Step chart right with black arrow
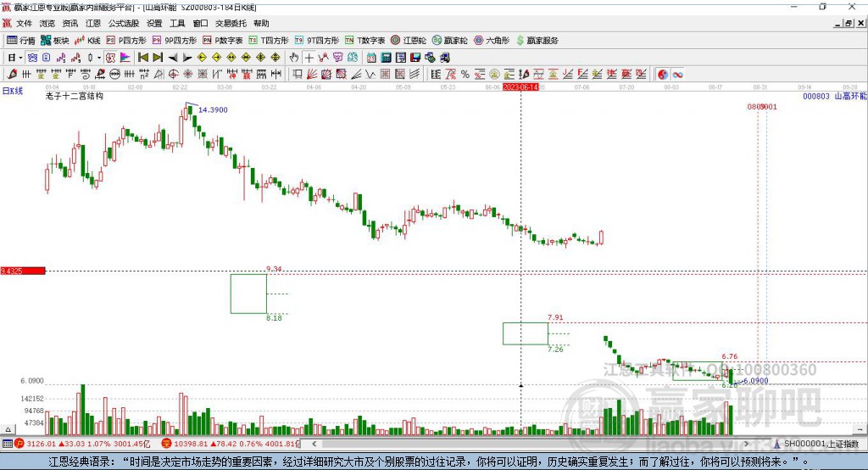The width and height of the screenshot is (868, 470). coord(187,58)
